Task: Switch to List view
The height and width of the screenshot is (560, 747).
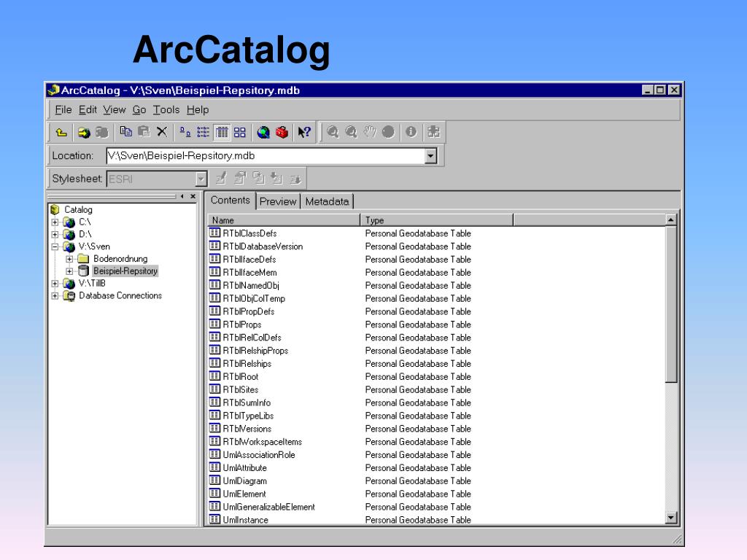Action: coord(204,132)
